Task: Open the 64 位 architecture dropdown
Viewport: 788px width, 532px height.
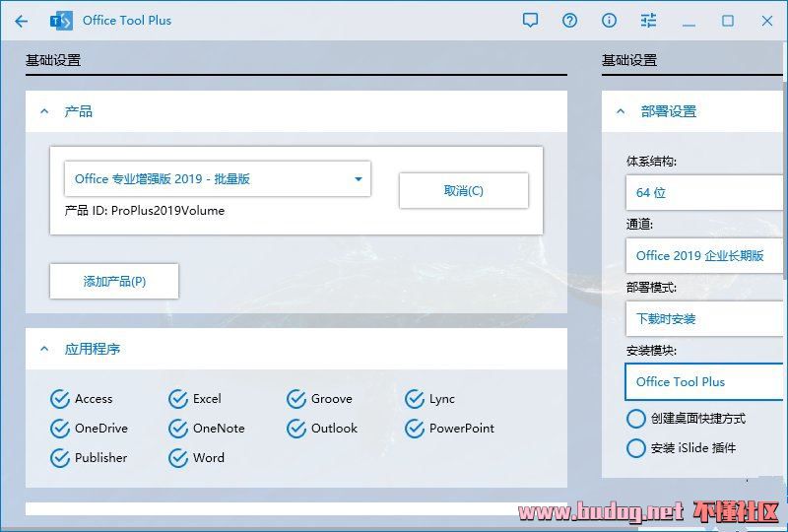Action: point(704,192)
